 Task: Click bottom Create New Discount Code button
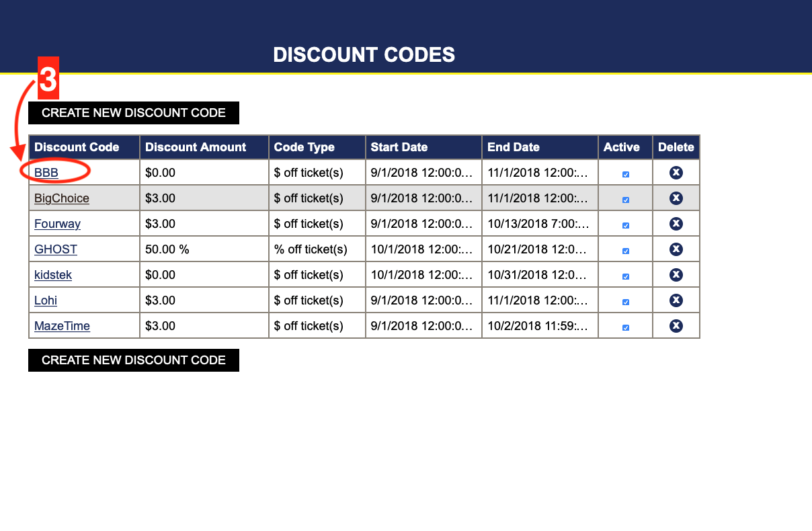tap(134, 360)
